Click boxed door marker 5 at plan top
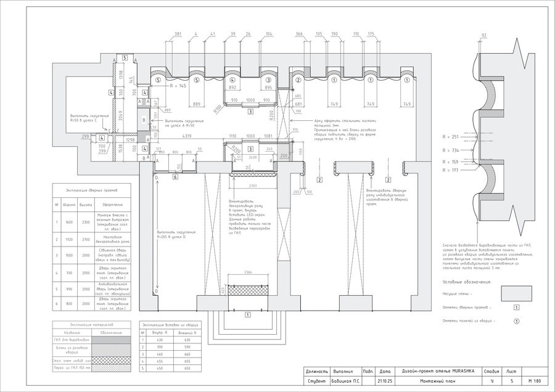Viewport: 555px width, 392px height. (125, 57)
